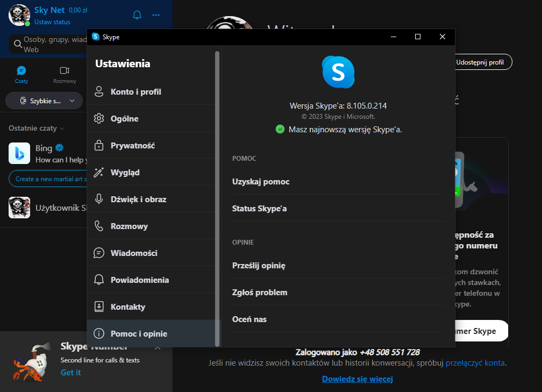The height and width of the screenshot is (392, 542).
Task: Click the 0,00 zł Skype credit balance
Action: 78,10
